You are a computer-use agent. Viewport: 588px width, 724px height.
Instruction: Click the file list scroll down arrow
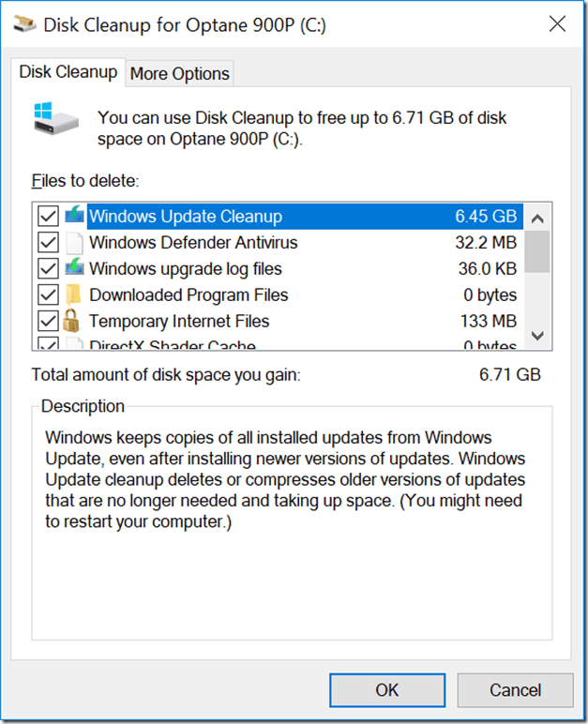tap(537, 336)
